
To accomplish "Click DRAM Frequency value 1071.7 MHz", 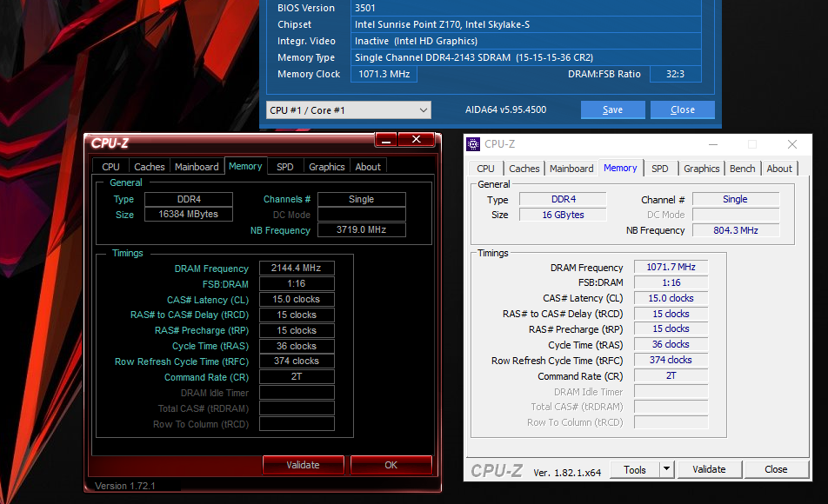I will coord(671,267).
